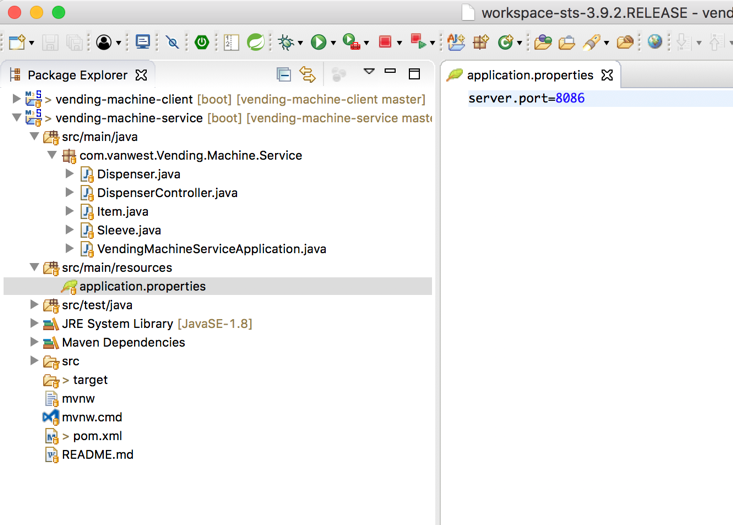The height and width of the screenshot is (525, 733).
Task: Click the red Stop toolbar icon
Action: click(x=385, y=43)
